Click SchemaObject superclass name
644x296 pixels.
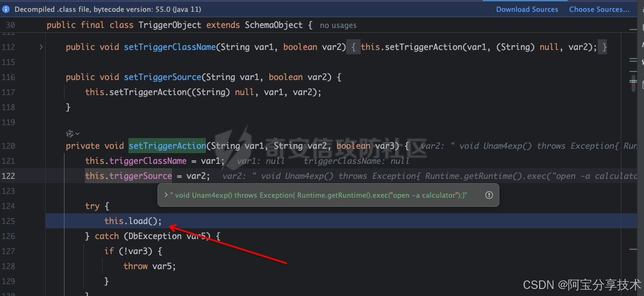tap(274, 25)
